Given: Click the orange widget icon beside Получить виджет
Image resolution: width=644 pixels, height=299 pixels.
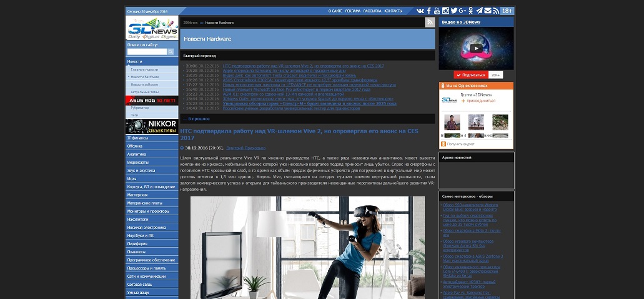Looking at the screenshot, I should coord(443,144).
